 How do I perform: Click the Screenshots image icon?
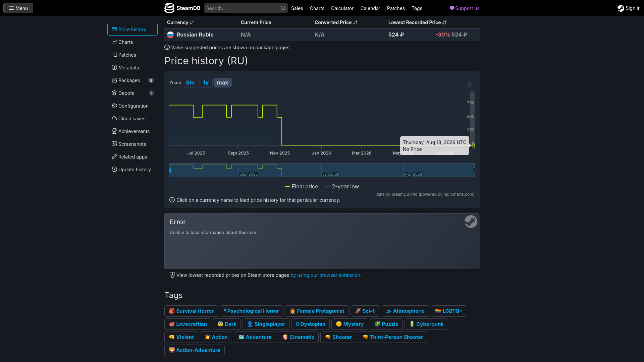click(x=114, y=144)
